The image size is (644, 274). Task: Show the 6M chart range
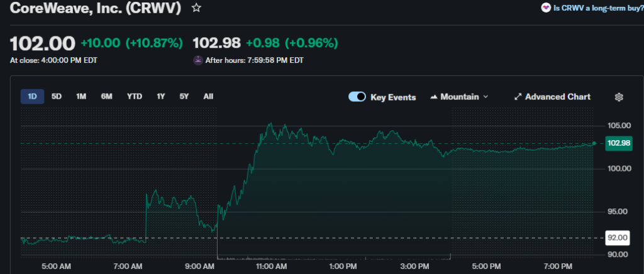tap(106, 96)
